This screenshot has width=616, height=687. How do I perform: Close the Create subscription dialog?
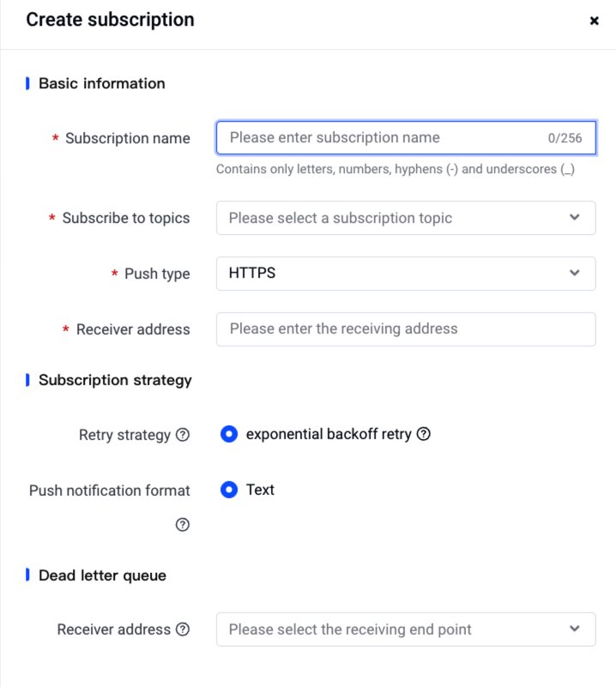coord(594,21)
